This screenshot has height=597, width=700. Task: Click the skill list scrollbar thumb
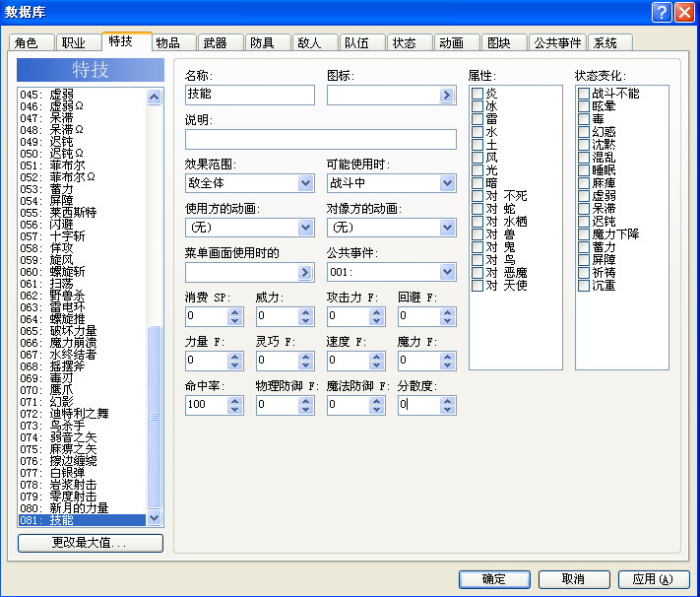click(x=154, y=417)
